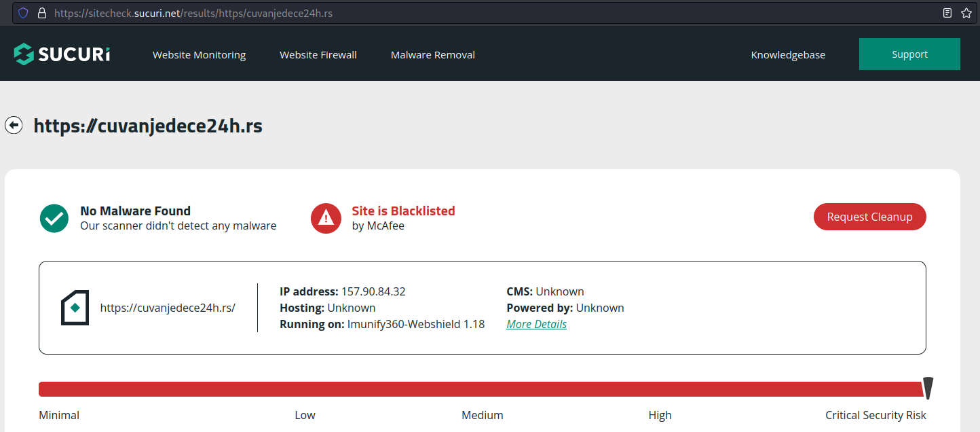
Task: Click the green No Malware checkmark icon
Action: pos(54,218)
